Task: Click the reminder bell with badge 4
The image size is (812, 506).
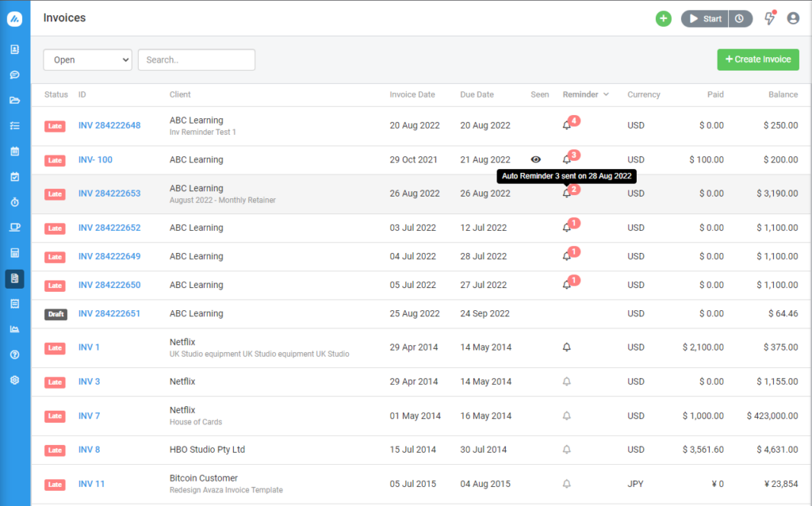Action: click(566, 125)
